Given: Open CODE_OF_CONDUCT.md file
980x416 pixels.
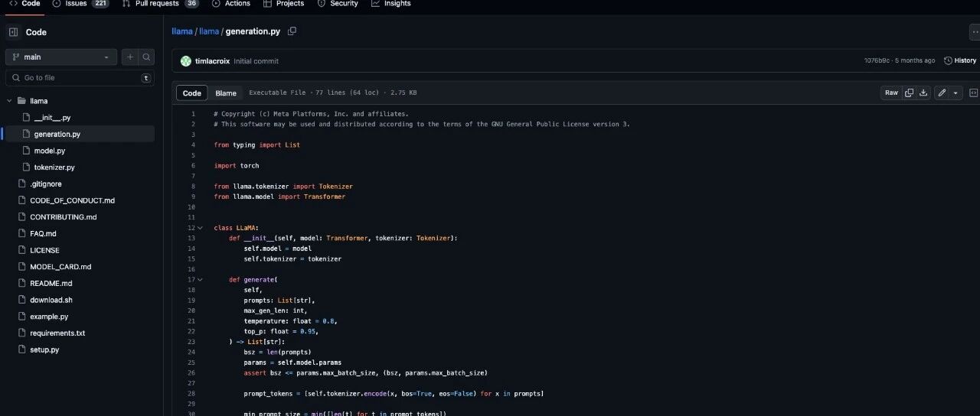Looking at the screenshot, I should [x=72, y=200].
